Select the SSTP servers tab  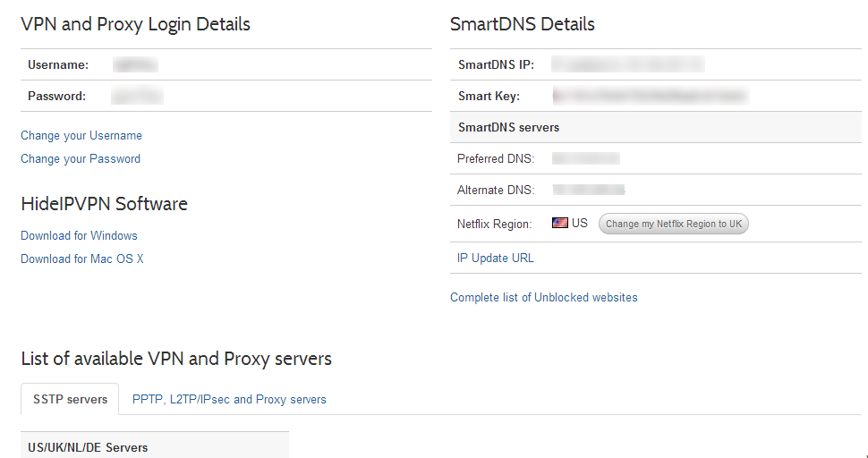[71, 399]
